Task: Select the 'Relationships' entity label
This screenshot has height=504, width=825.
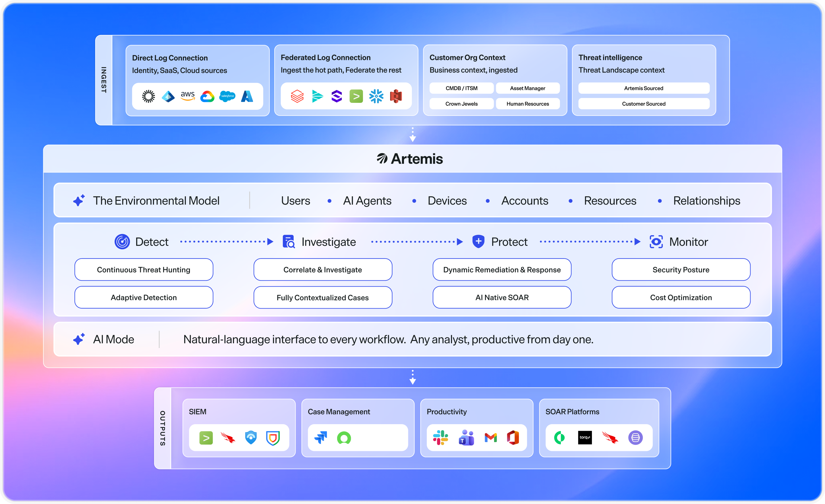Action: (707, 201)
